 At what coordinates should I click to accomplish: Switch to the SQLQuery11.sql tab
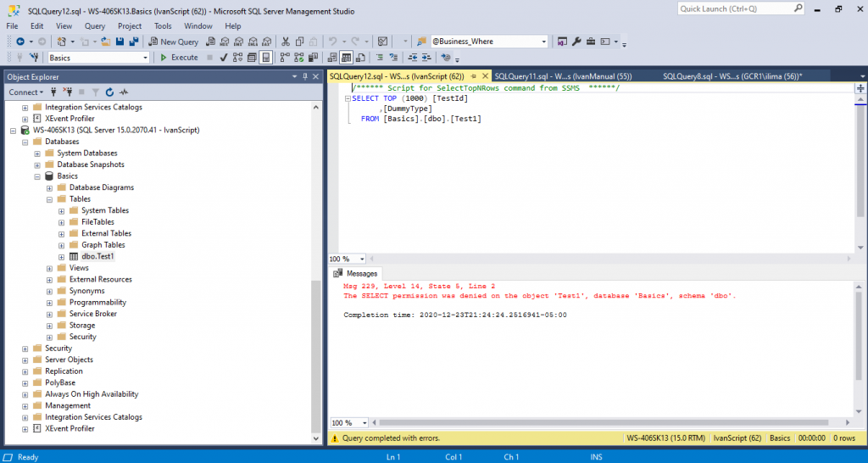[x=563, y=76]
